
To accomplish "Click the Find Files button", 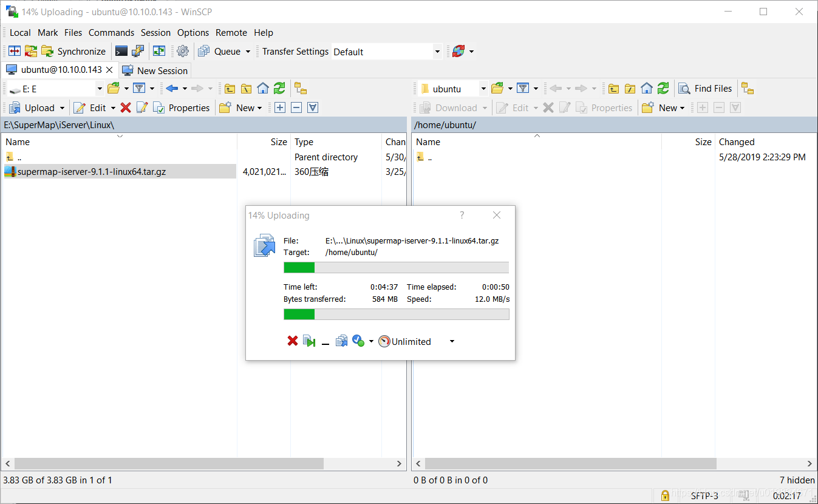I will pos(705,89).
